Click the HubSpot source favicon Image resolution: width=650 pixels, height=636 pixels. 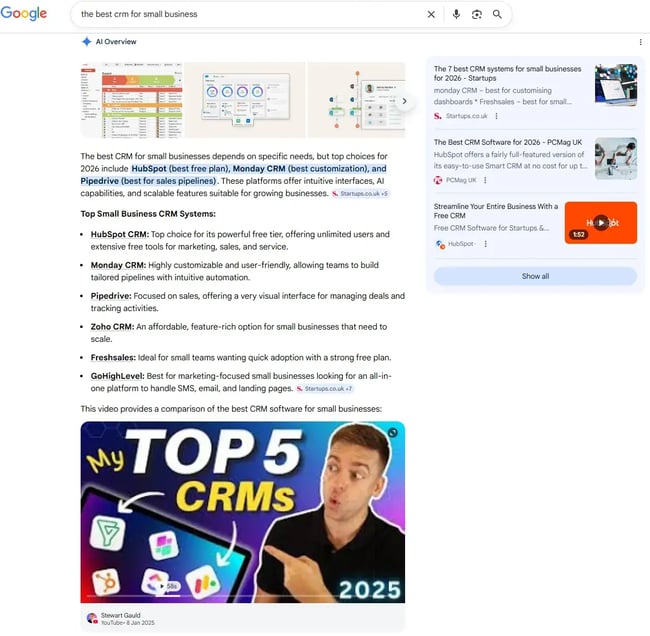440,244
